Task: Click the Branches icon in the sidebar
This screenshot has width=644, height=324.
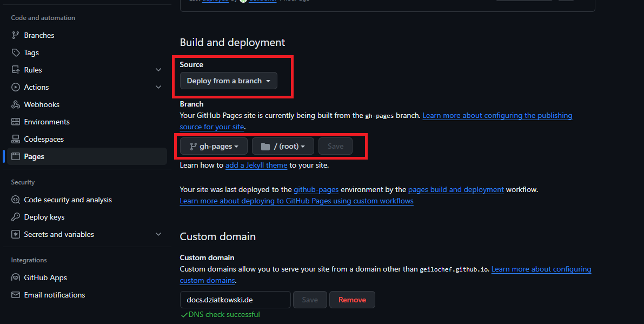Action: tap(14, 35)
